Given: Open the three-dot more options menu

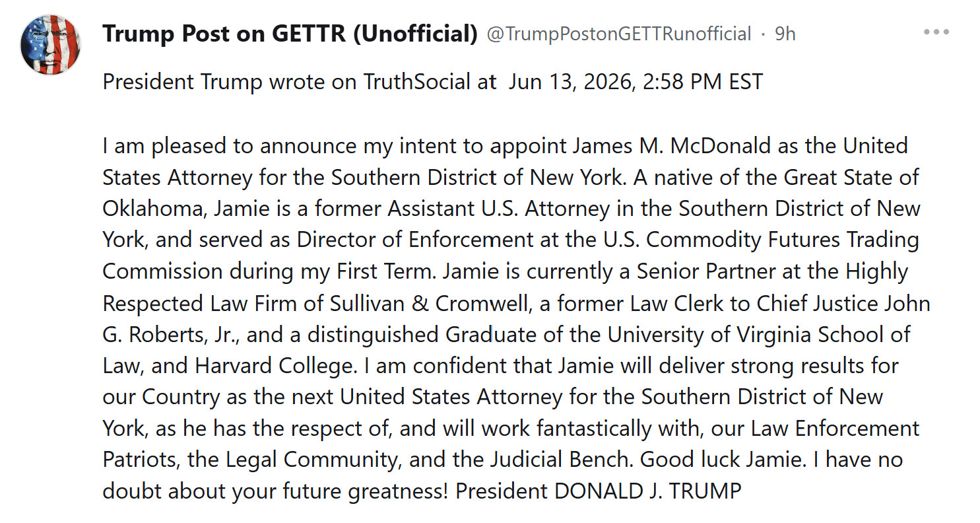Looking at the screenshot, I should pyautogui.click(x=936, y=32).
